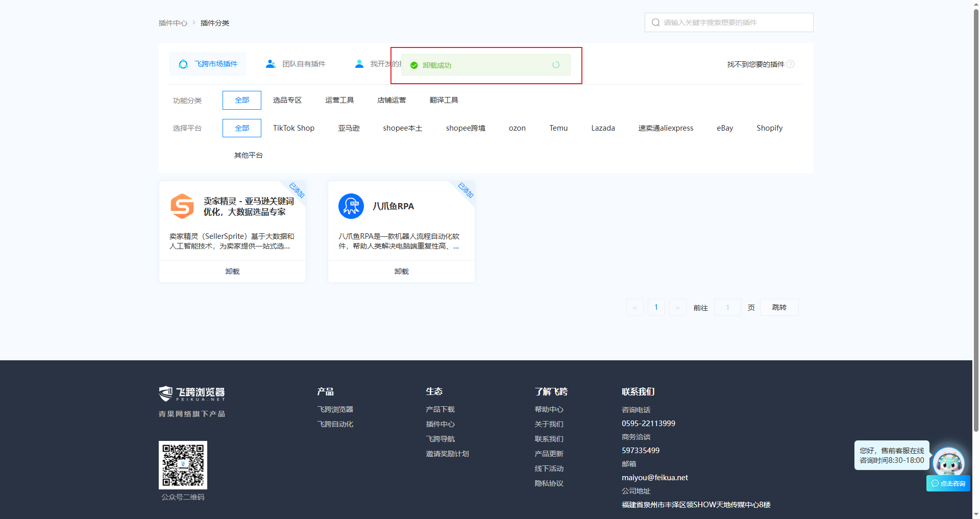Image resolution: width=980 pixels, height=519 pixels.
Task: Filter by 翻译工具 category
Action: click(444, 100)
